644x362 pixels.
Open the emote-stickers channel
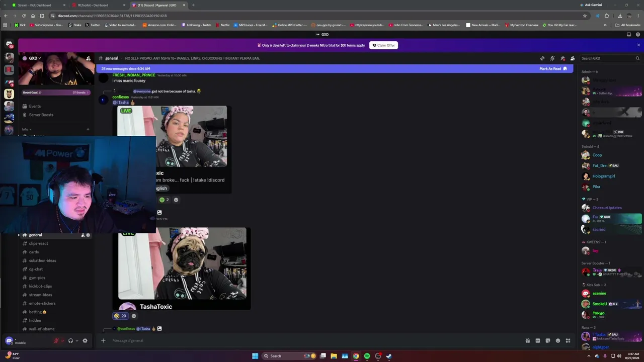[x=42, y=303]
